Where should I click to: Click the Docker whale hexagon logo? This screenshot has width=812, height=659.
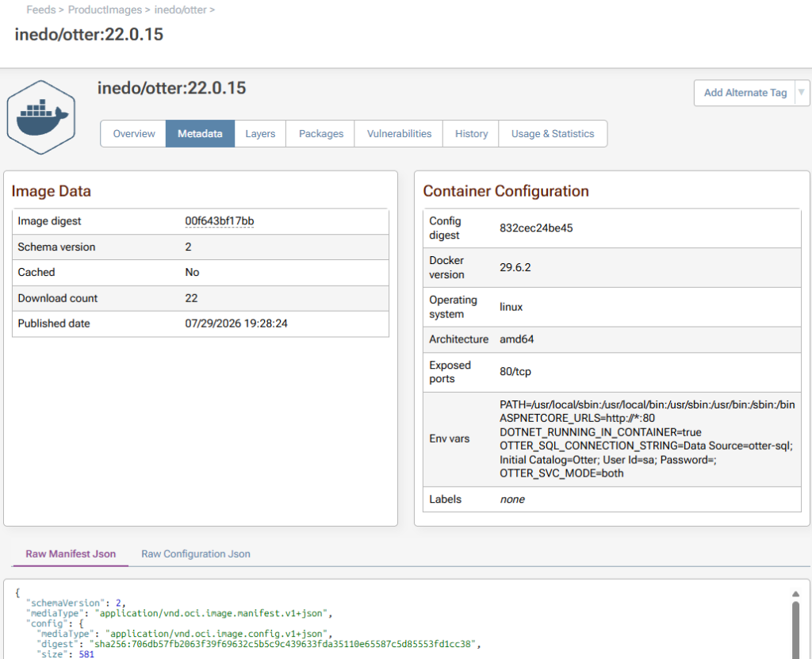(41, 117)
